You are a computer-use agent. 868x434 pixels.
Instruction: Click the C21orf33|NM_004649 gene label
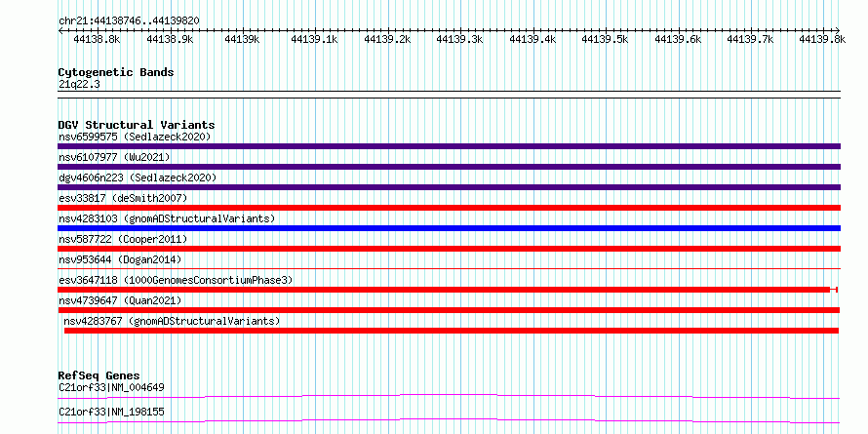click(111, 387)
